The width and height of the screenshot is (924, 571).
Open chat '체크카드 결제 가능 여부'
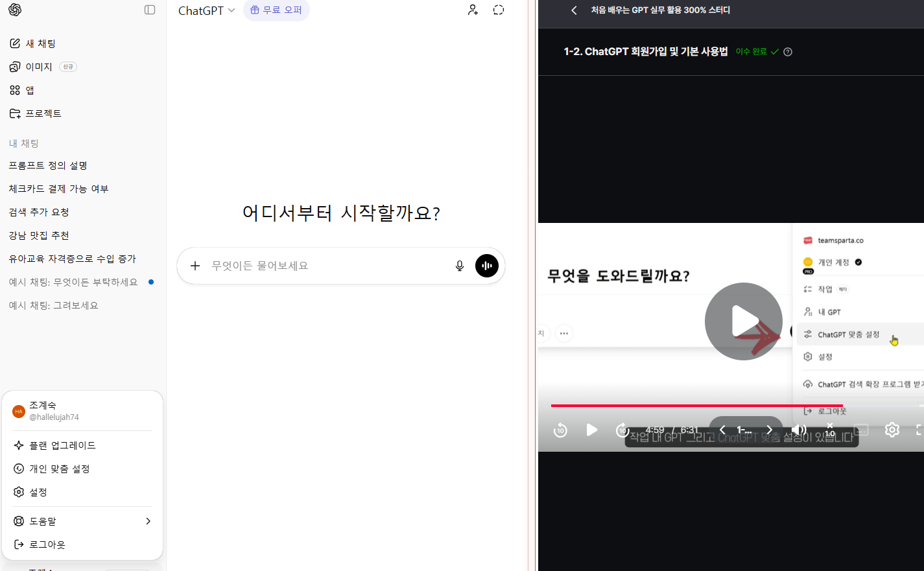(58, 189)
